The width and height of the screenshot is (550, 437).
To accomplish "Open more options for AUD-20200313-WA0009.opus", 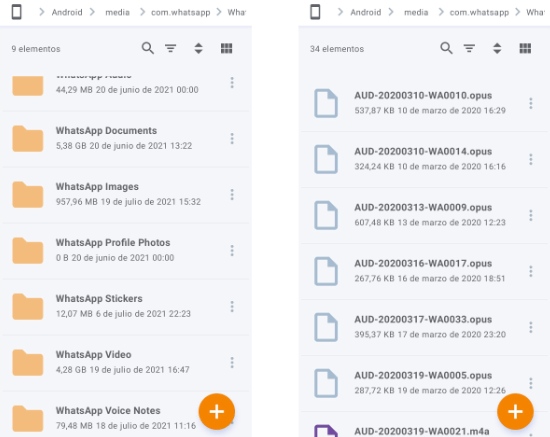I will (531, 215).
